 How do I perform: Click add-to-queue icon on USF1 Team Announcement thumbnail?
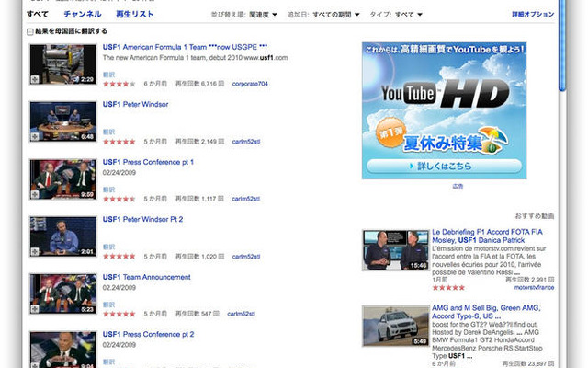[x=35, y=309]
